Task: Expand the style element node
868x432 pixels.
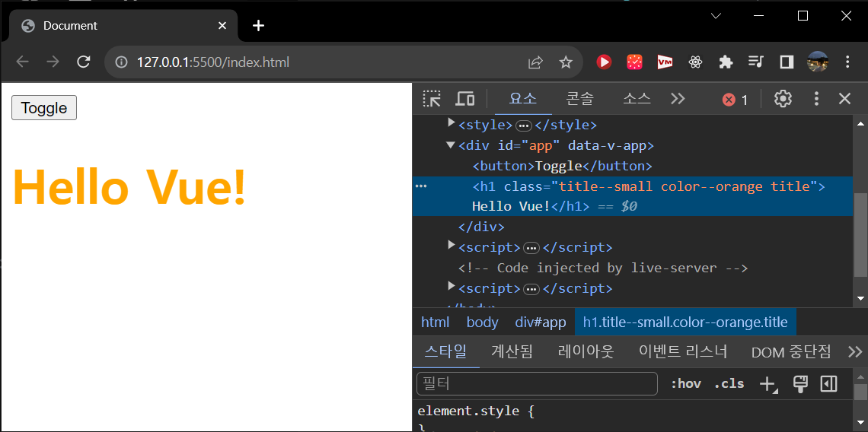Action: (452, 123)
